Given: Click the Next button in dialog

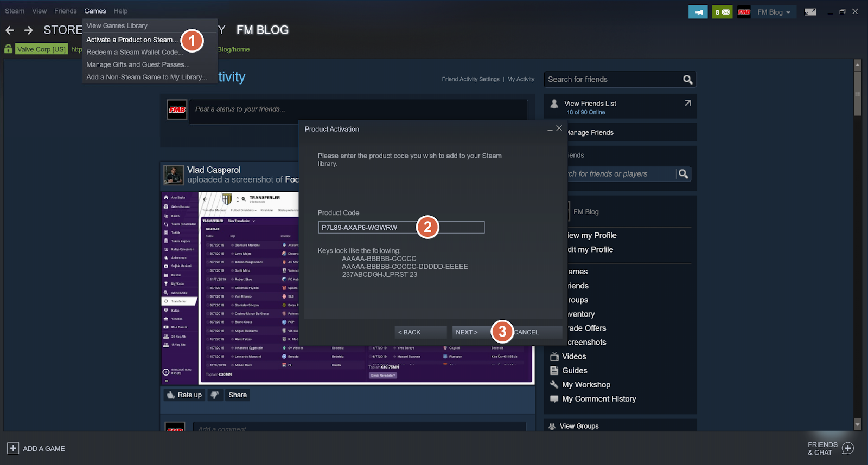Looking at the screenshot, I should coord(473,332).
